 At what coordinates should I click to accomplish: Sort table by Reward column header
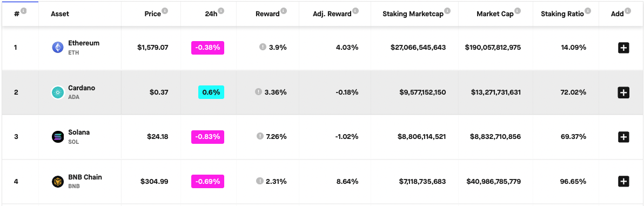click(267, 14)
